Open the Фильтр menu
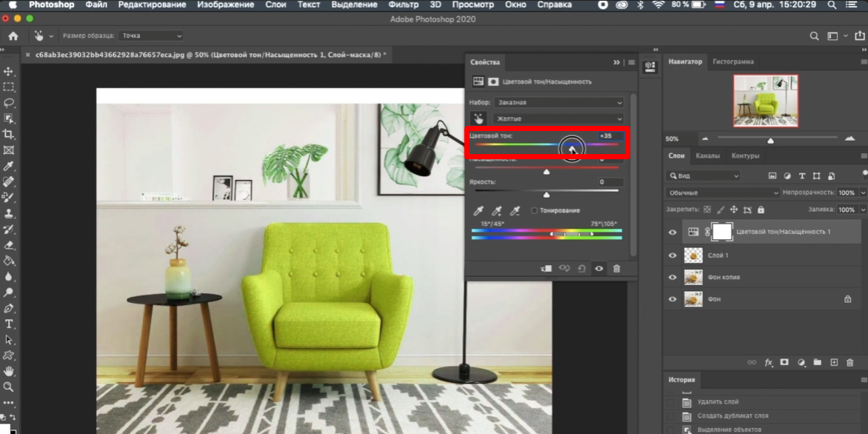Viewport: 868px width, 434px height. click(404, 4)
